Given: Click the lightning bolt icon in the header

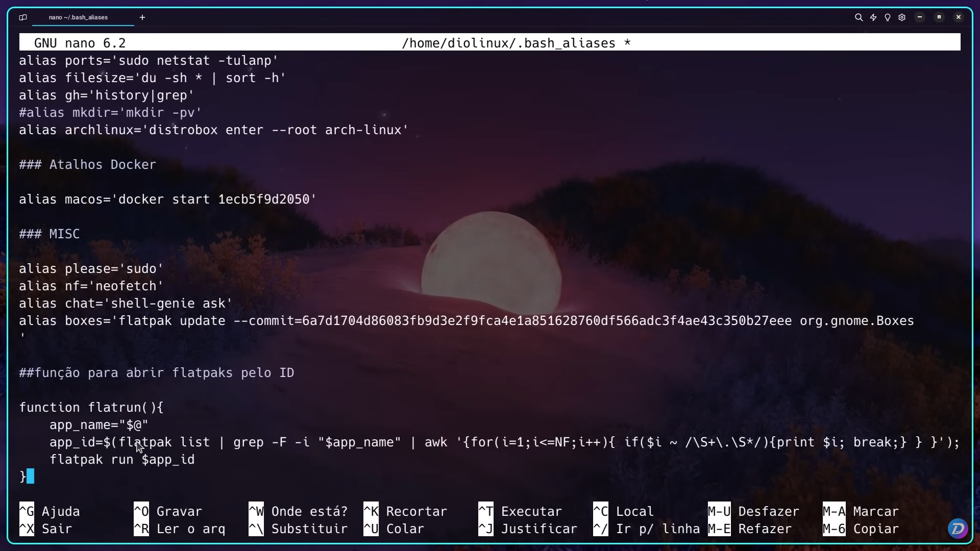Looking at the screenshot, I should tap(873, 17).
